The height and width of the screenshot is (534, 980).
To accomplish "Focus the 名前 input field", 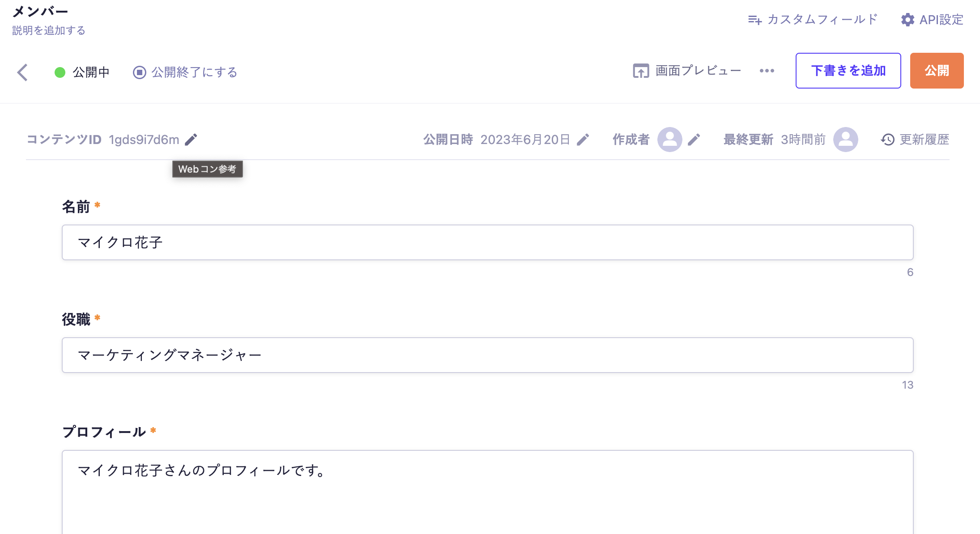I will (x=487, y=242).
